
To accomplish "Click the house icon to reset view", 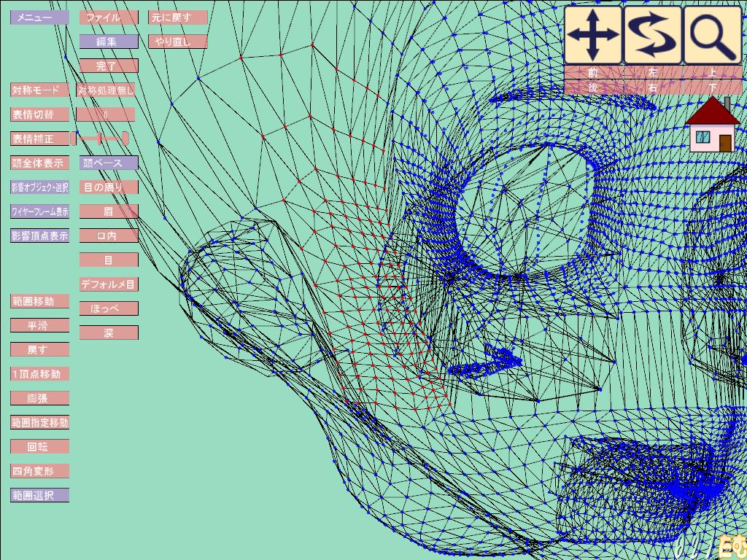I will point(713,125).
